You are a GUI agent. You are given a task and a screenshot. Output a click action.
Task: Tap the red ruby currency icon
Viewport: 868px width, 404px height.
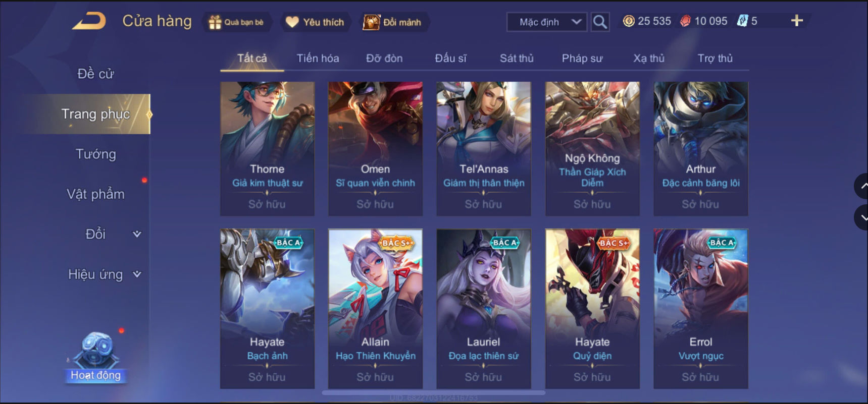click(685, 21)
